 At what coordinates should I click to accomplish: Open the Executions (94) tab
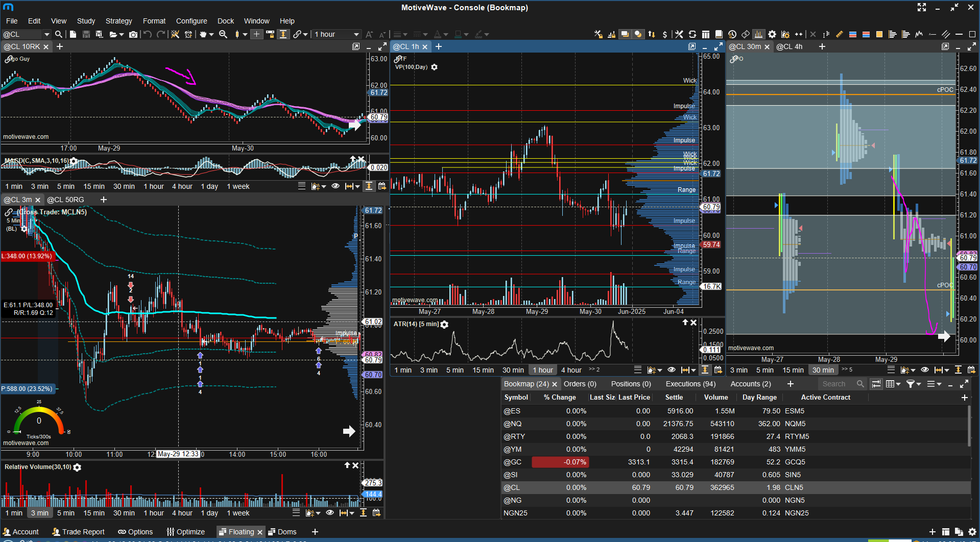coord(690,384)
